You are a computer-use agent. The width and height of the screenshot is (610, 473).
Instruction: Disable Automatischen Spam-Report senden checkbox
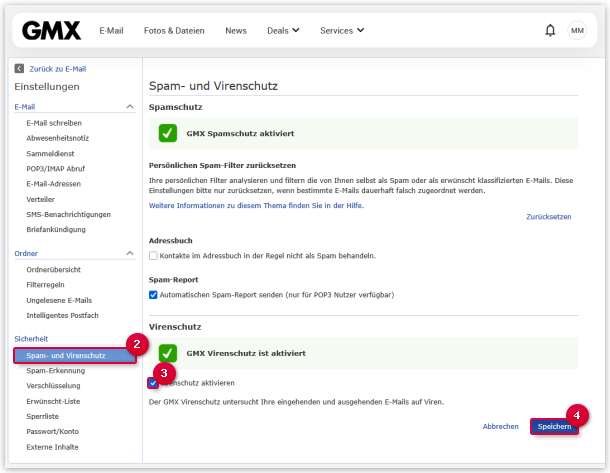[153, 295]
